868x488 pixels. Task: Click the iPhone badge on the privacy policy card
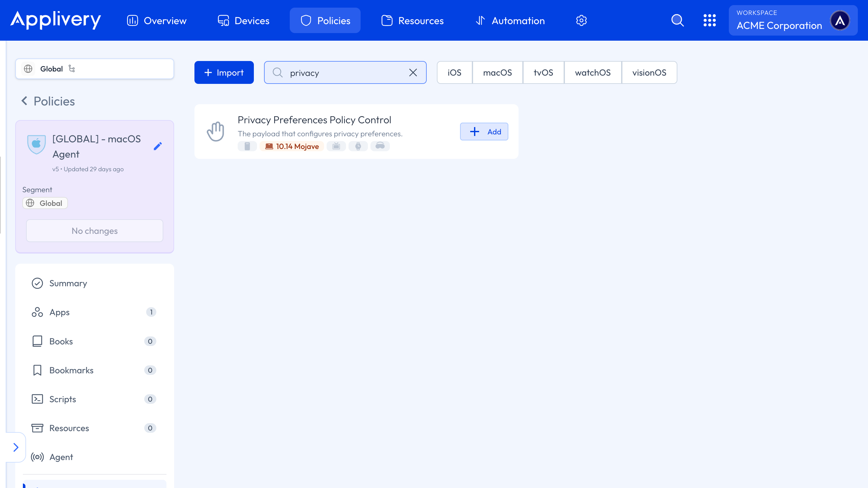247,146
